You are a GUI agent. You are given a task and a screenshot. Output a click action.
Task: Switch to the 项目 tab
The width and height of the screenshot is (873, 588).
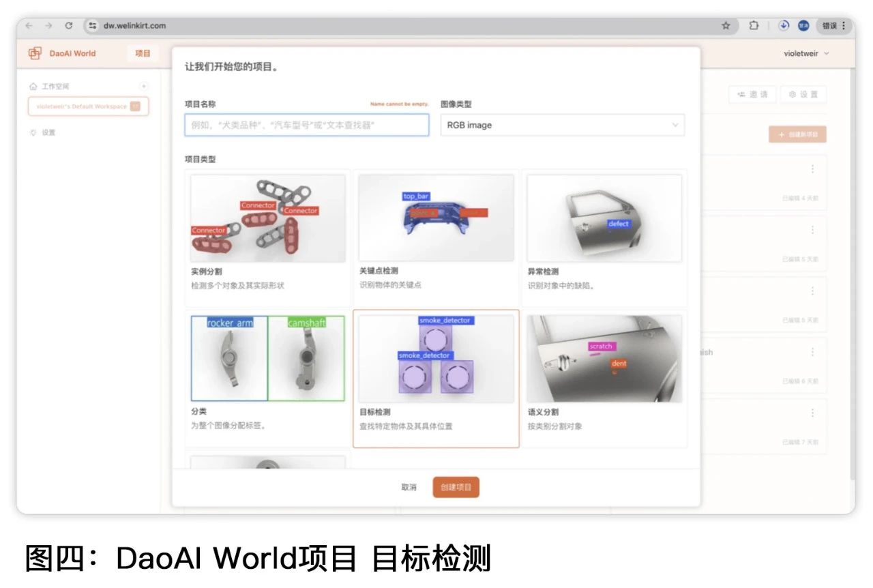pyautogui.click(x=143, y=53)
